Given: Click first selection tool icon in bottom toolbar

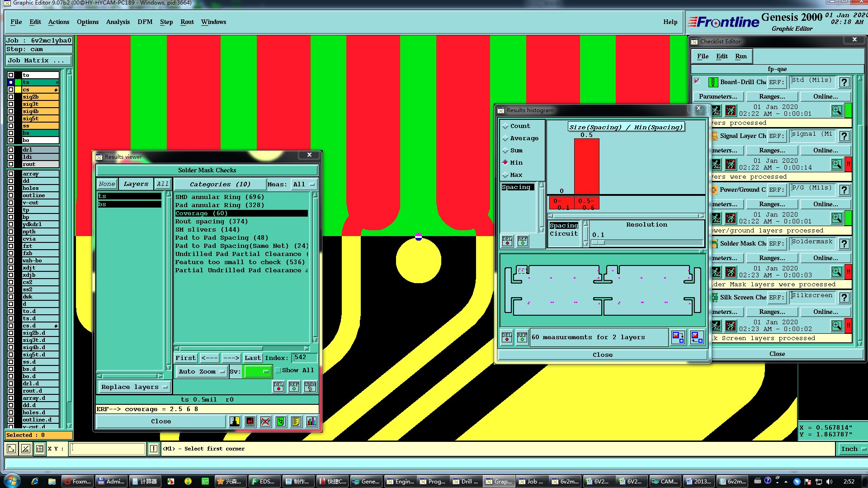Looking at the screenshot, I should (x=11, y=449).
